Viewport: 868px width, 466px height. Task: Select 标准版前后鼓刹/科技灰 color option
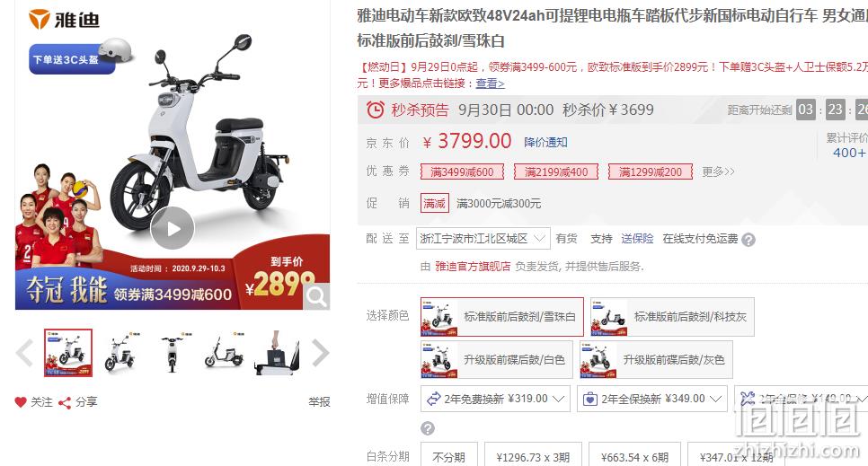672,317
